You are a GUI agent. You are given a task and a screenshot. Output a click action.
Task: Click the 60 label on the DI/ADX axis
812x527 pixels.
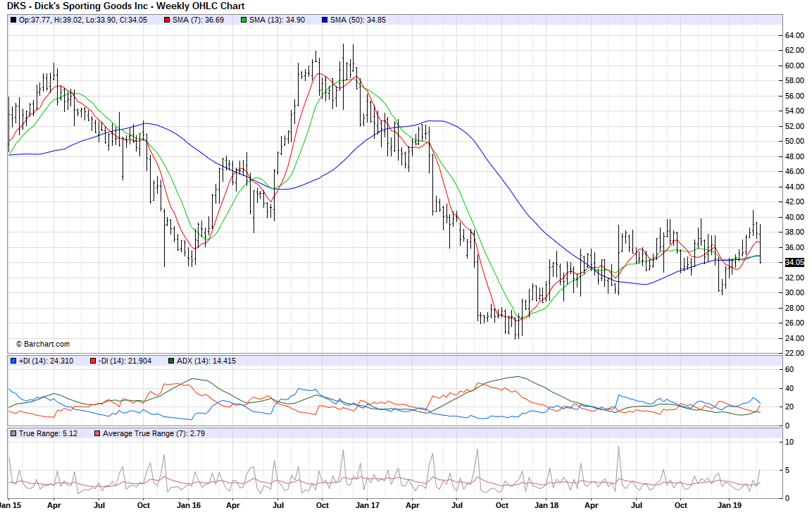click(x=789, y=370)
